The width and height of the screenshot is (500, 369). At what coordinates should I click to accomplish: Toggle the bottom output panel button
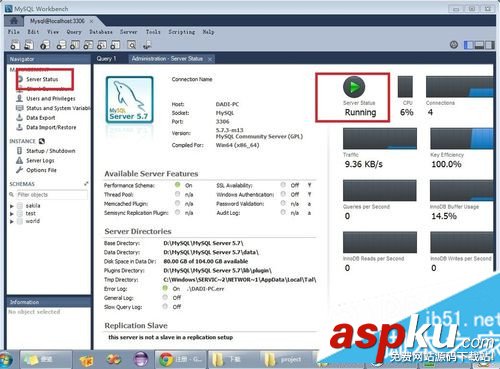tap(479, 45)
